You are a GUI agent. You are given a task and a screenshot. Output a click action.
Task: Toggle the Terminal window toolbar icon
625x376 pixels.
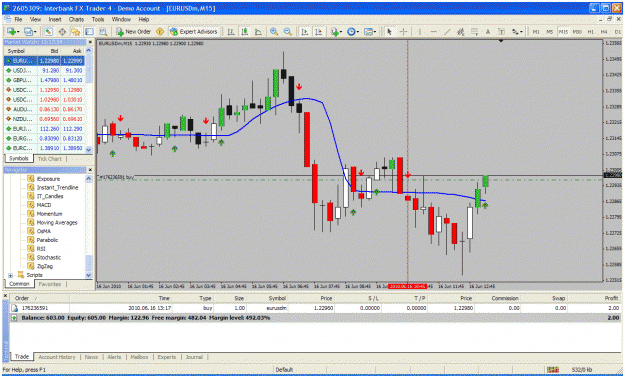[x=89, y=31]
